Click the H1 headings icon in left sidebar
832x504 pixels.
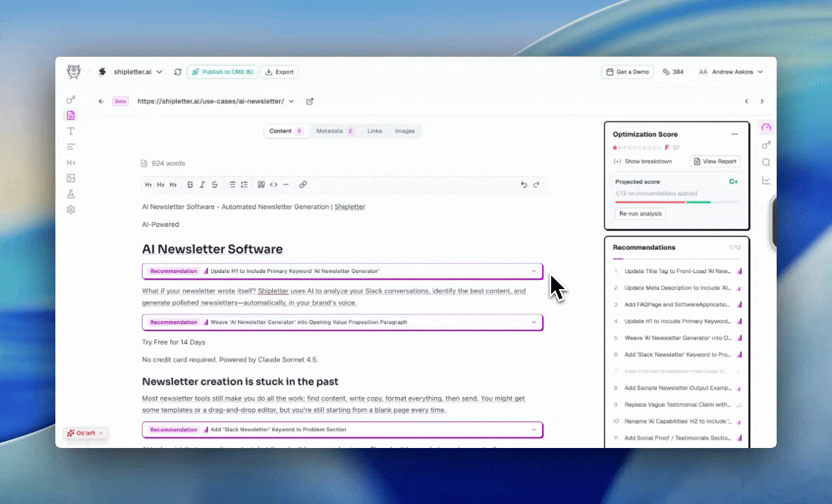coord(70,162)
